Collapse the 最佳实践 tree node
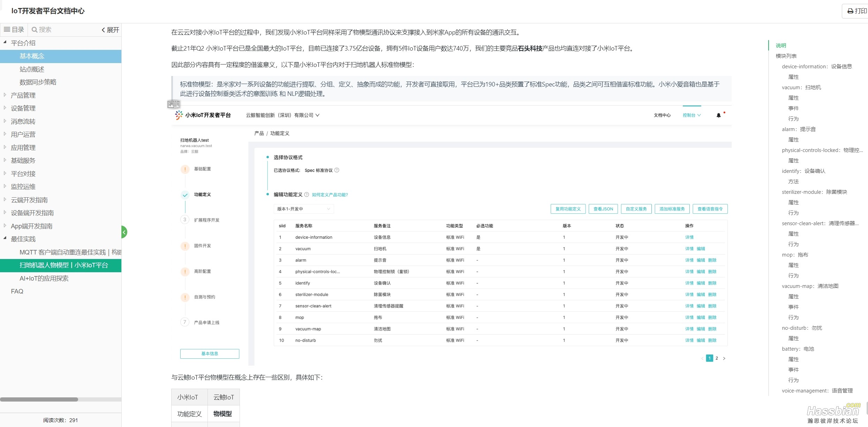The height and width of the screenshot is (427, 868). [x=5, y=239]
